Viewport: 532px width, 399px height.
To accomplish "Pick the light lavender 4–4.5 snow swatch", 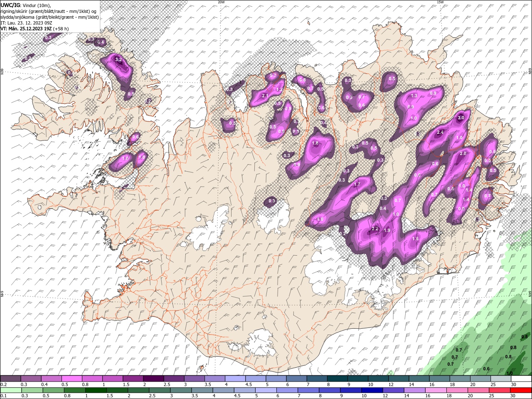I will click(236, 379).
